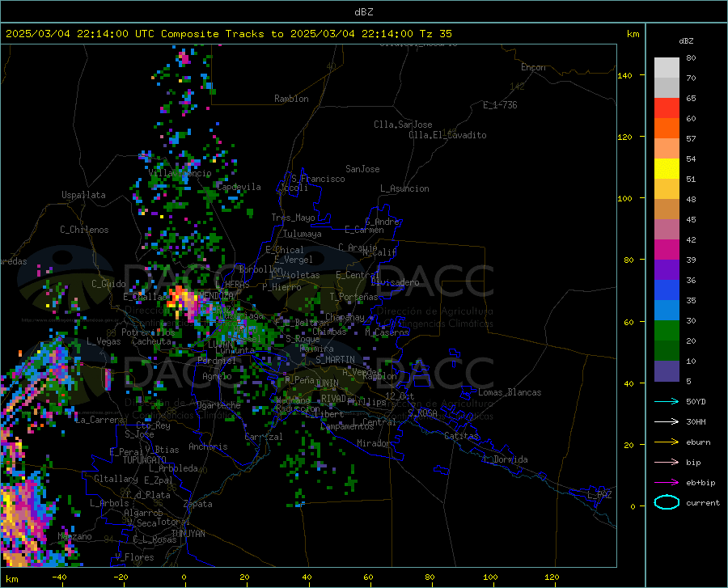Click the legend label eb+bip
The height and width of the screenshot is (588, 728).
pyautogui.click(x=700, y=483)
